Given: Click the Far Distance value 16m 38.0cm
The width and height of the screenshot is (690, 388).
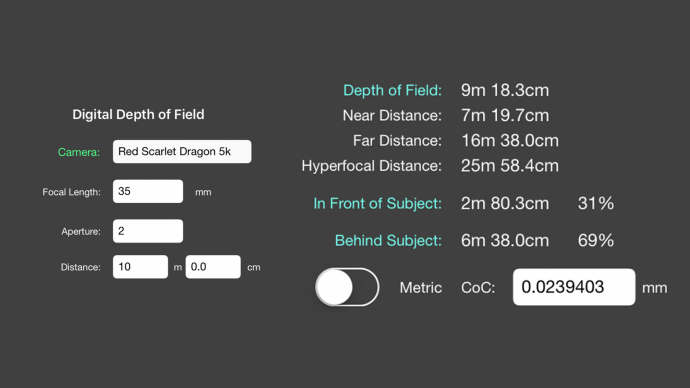Looking at the screenshot, I should pos(510,141).
